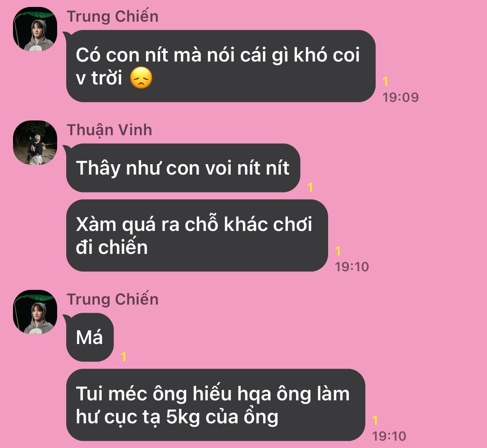Click the yellow read count above 19:09
The image size is (487, 448).
[385, 82]
